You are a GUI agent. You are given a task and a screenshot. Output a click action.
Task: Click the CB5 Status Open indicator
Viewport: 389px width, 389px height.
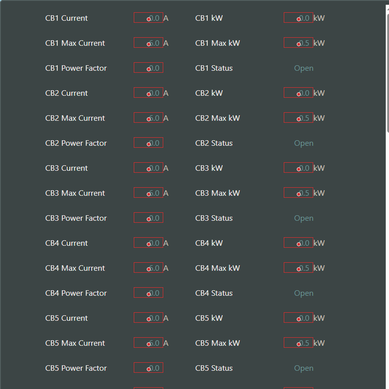pos(304,368)
